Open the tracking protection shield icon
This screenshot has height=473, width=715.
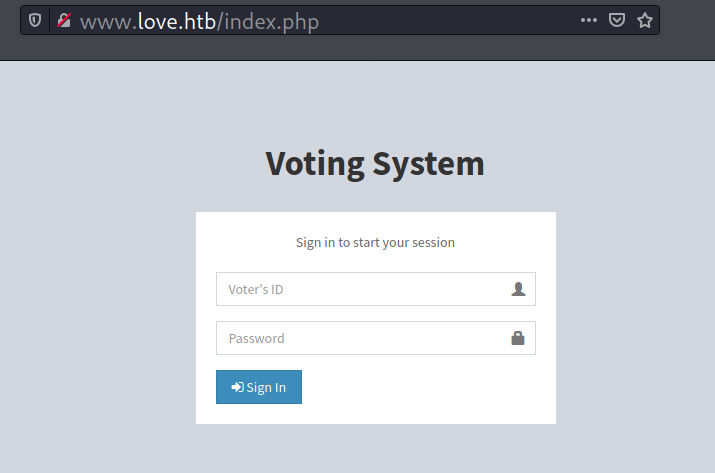35,20
